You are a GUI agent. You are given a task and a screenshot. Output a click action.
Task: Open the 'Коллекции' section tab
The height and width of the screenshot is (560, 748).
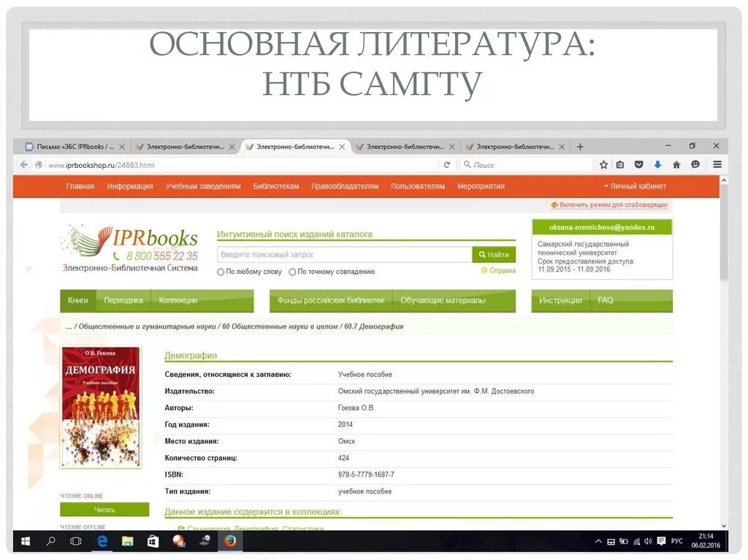(x=178, y=301)
